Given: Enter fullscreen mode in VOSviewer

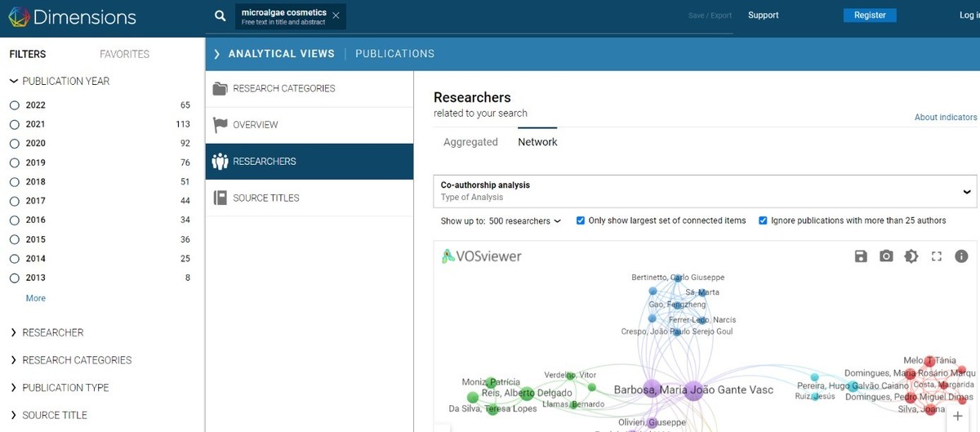Looking at the screenshot, I should point(937,256).
